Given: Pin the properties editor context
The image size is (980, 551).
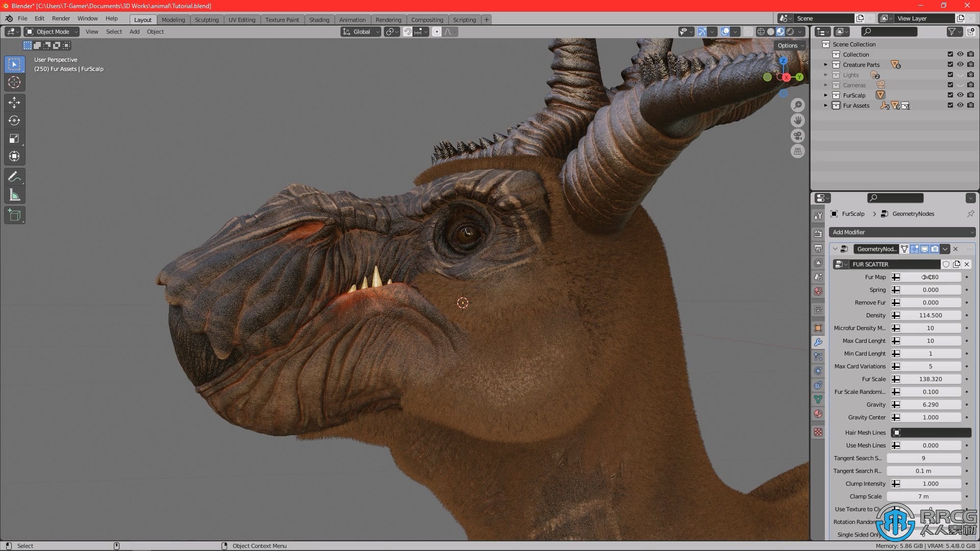Looking at the screenshot, I should tap(970, 214).
